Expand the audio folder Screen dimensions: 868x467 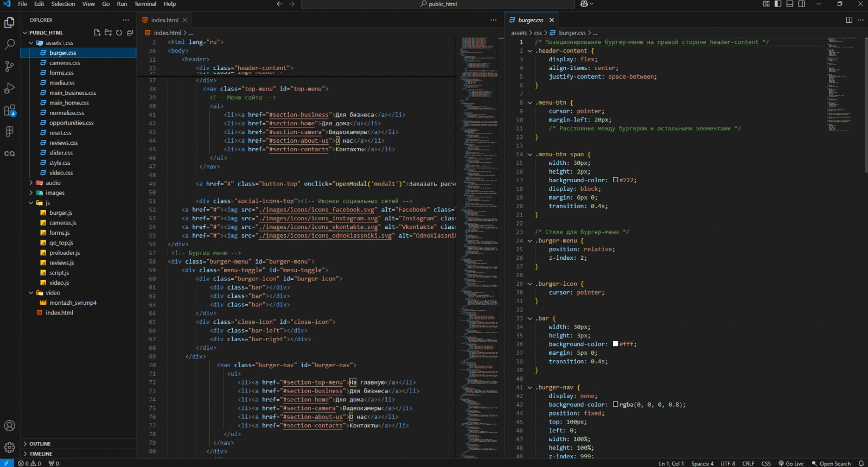[53, 183]
